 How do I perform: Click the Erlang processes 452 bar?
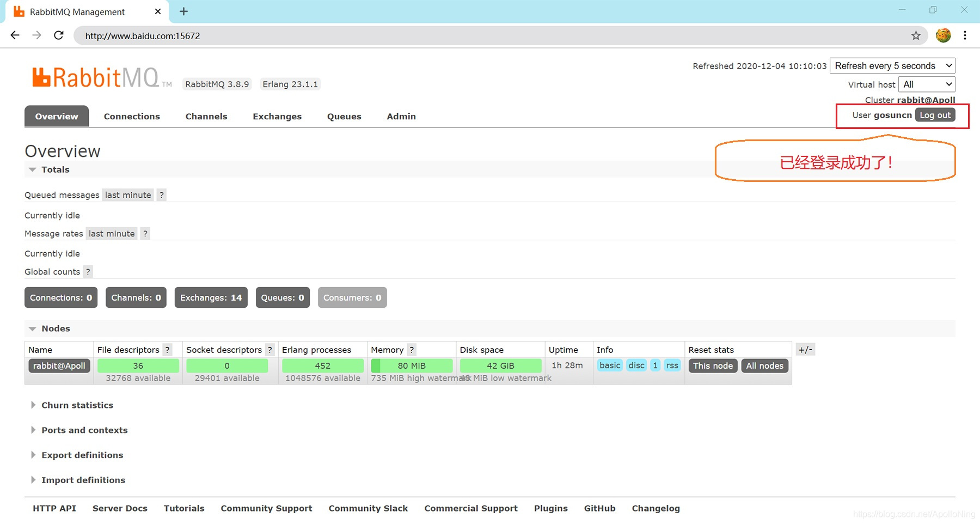[x=323, y=365]
